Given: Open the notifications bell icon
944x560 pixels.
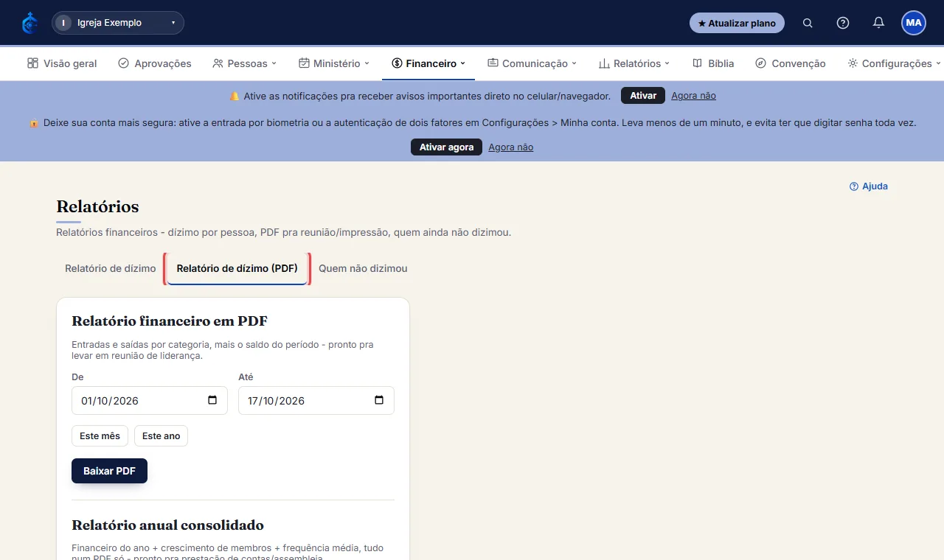Looking at the screenshot, I should [878, 23].
